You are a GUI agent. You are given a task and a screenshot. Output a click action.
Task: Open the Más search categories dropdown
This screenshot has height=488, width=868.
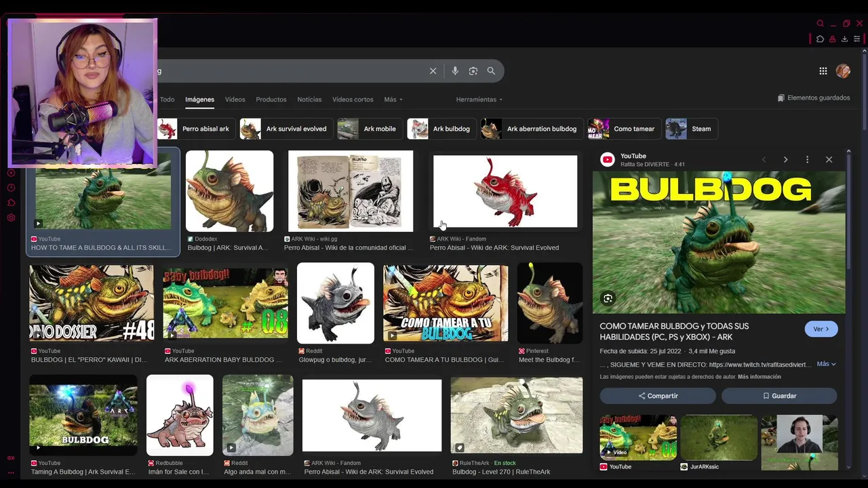coord(393,100)
